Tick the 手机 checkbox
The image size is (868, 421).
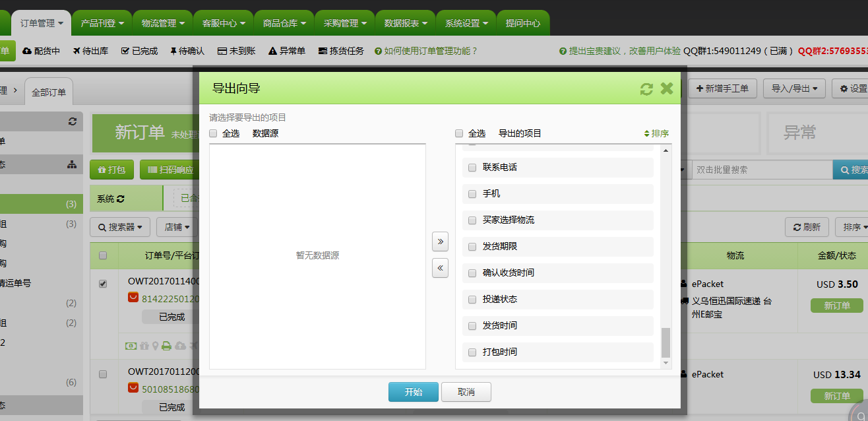coord(472,194)
